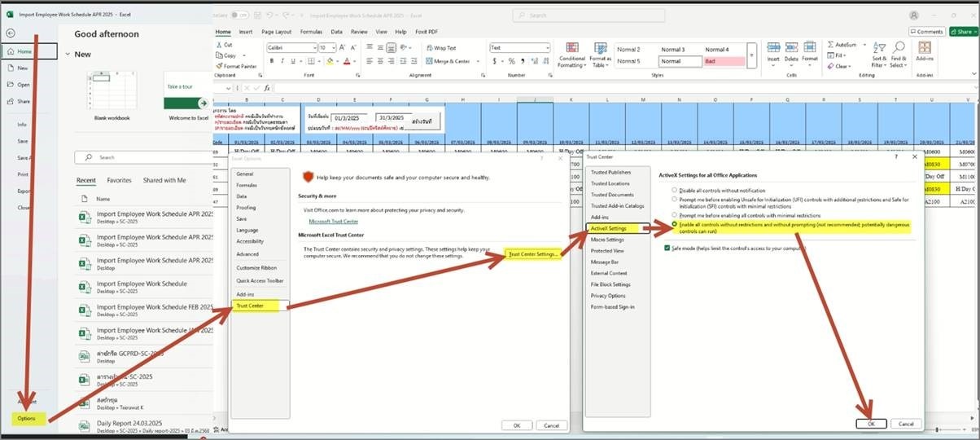Apply yellow fill color with the bucket icon
The width and height of the screenshot is (980, 440).
click(x=330, y=61)
